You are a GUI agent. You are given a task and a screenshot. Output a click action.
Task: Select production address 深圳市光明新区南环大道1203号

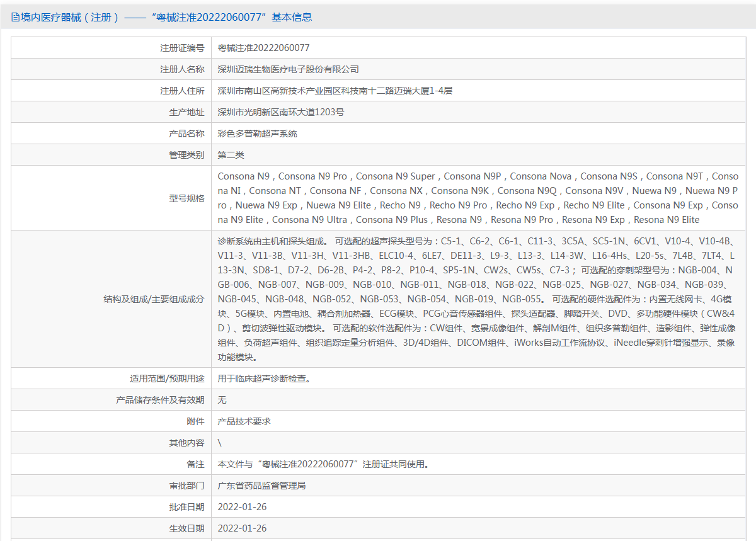281,112
